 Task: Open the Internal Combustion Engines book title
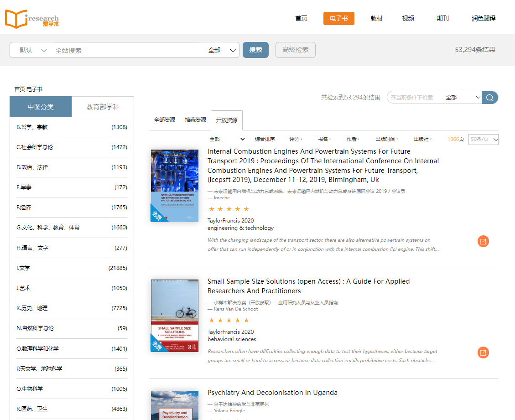tap(323, 166)
